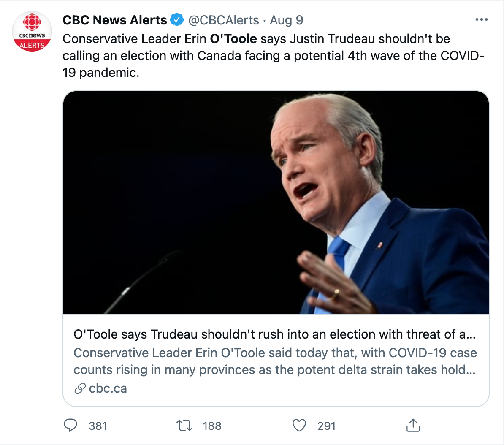Image resolution: width=504 pixels, height=445 pixels.
Task: Click the retweet arrows icon
Action: pyautogui.click(x=184, y=426)
